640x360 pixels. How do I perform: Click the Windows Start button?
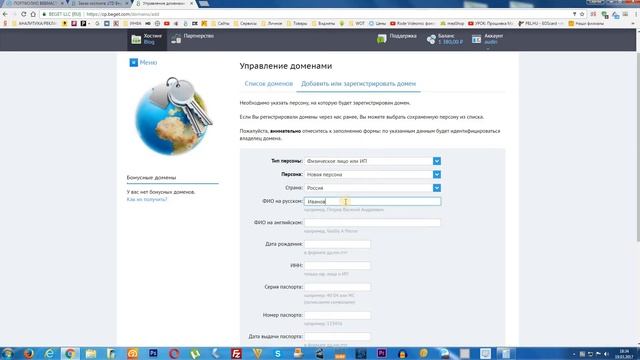[8, 353]
